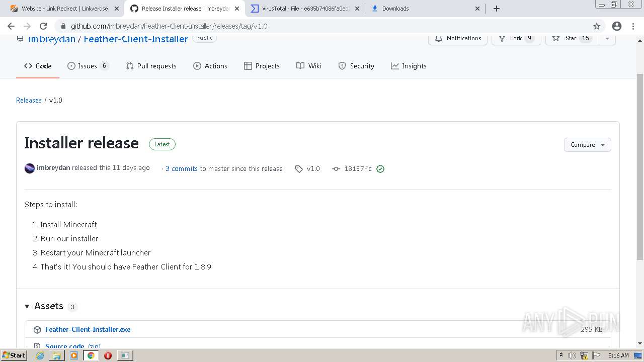
Task: Click the page scrollbar up arrow
Action: 640,39
